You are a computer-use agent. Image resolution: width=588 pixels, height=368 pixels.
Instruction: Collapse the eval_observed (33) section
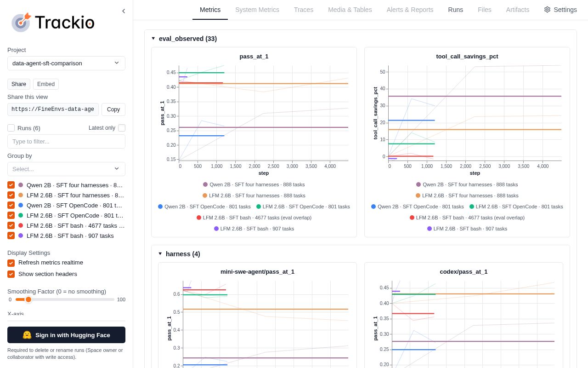pyautogui.click(x=153, y=39)
